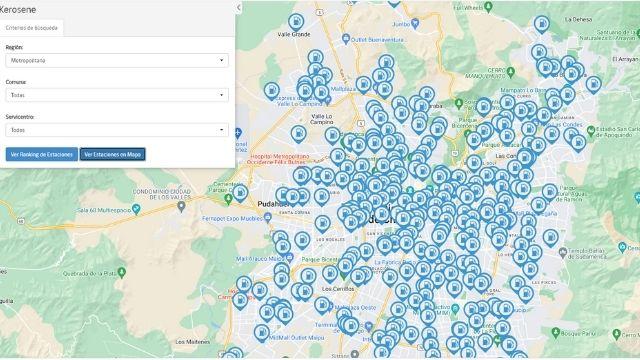Collapse the search panel with the arrow

(x=238, y=7)
